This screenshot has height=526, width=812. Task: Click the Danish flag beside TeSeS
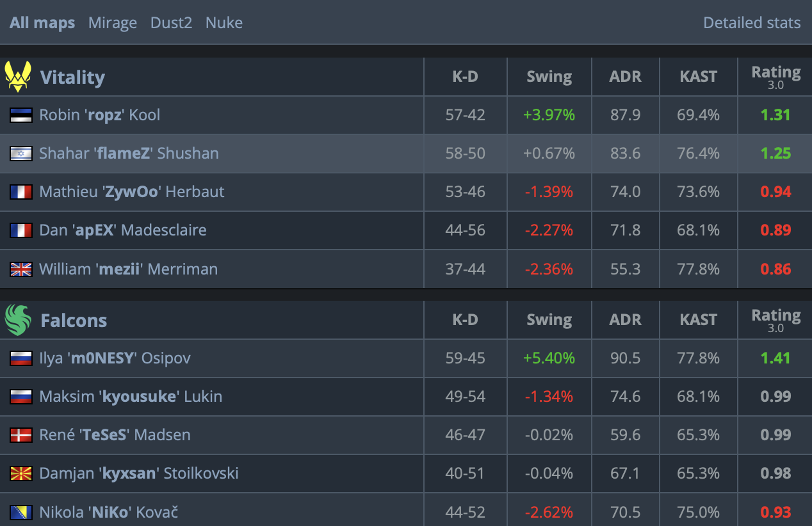tap(21, 435)
